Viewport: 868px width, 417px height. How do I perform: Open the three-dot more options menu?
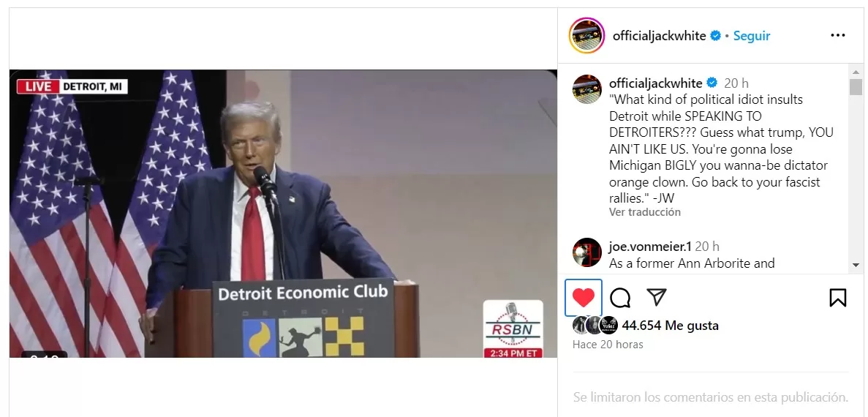837,35
